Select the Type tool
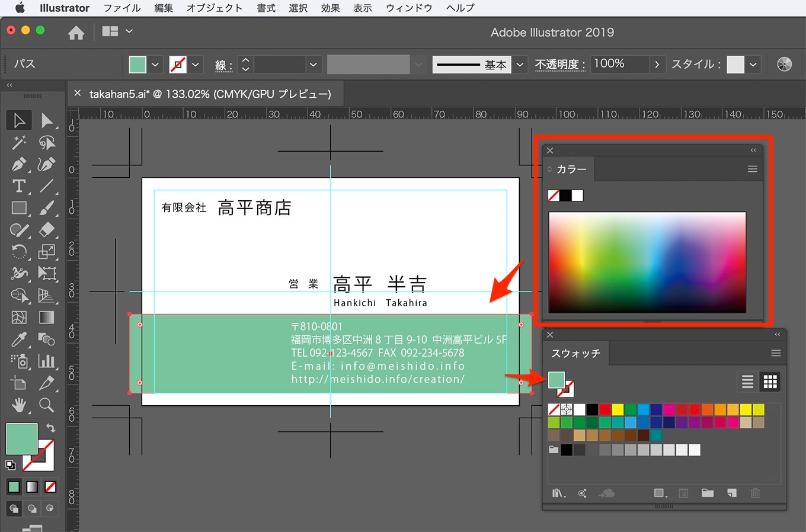 [19, 186]
